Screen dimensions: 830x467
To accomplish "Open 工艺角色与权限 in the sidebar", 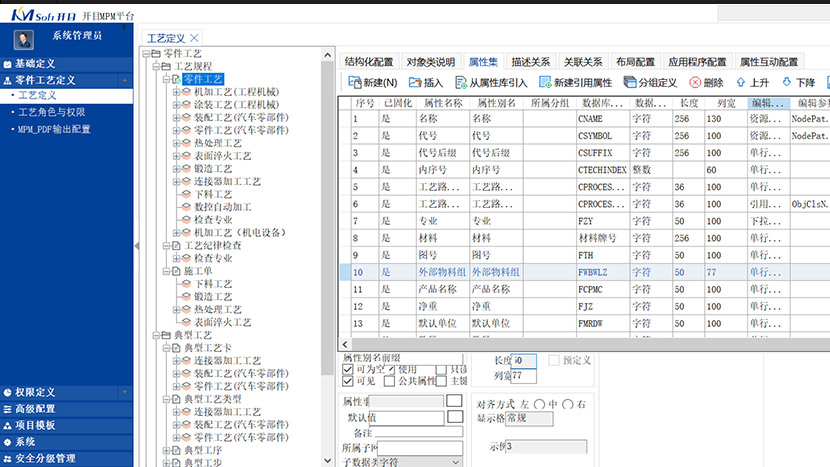I will (50, 112).
